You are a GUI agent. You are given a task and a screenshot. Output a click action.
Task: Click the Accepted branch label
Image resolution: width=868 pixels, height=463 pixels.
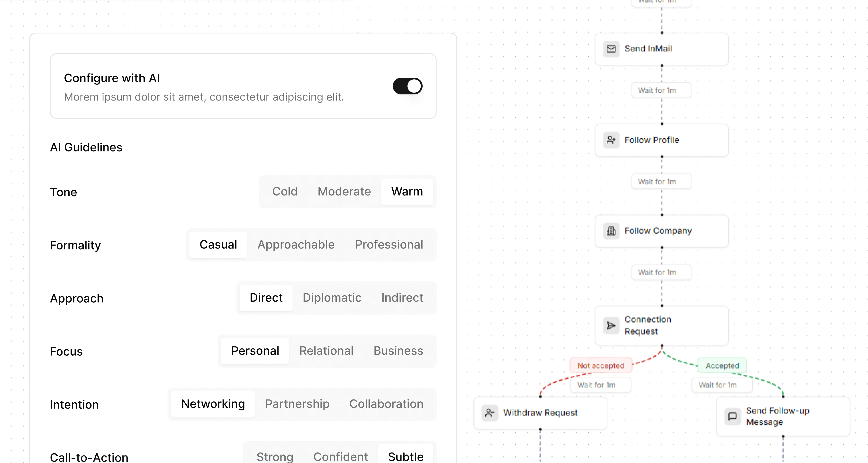[722, 366]
